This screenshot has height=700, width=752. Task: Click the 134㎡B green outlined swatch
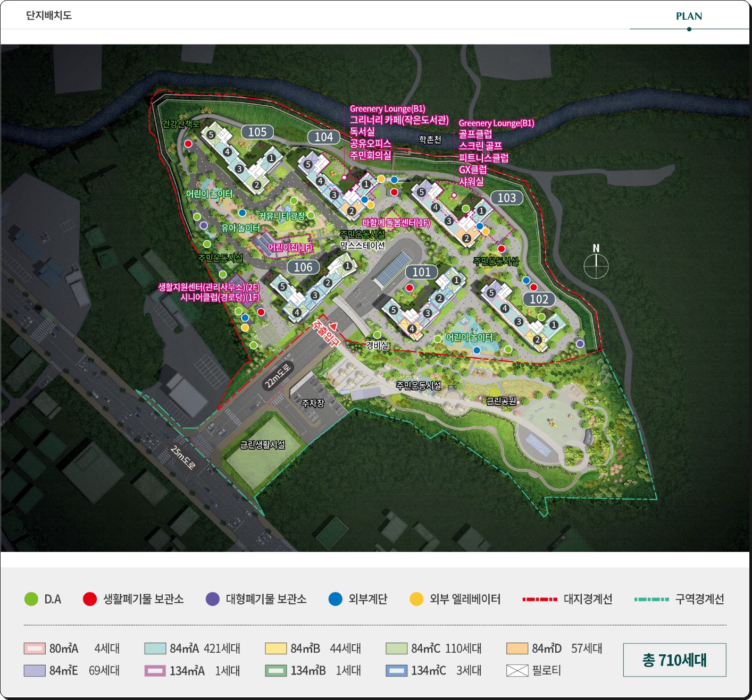pyautogui.click(x=276, y=671)
